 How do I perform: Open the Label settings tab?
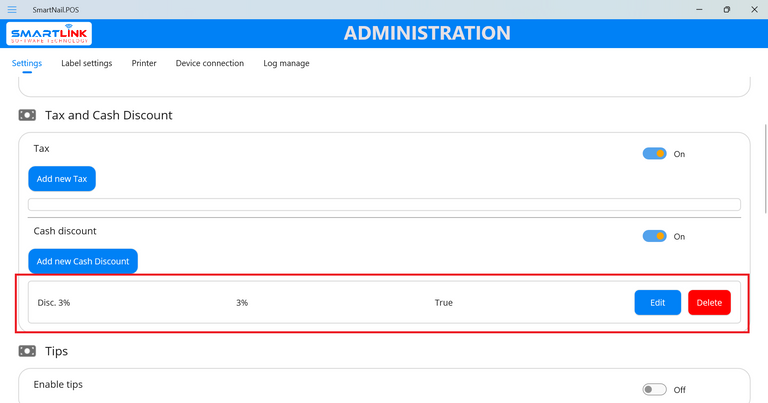pyautogui.click(x=86, y=63)
